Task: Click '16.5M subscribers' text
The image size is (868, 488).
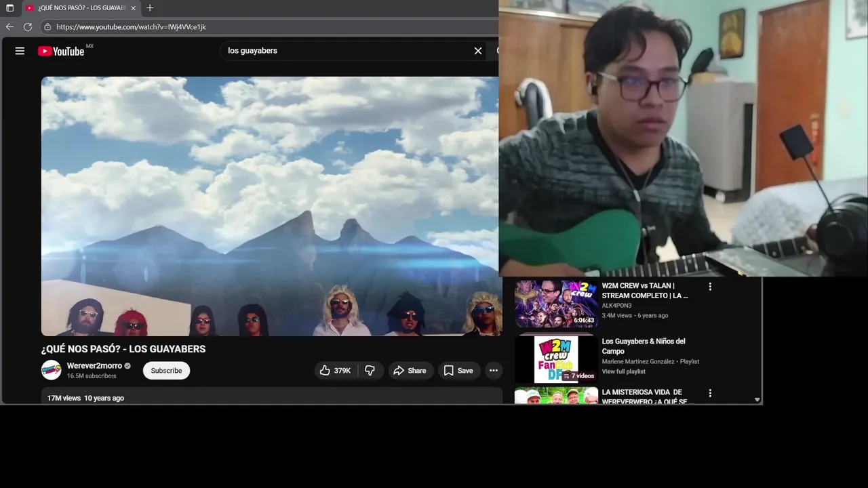Action: [x=92, y=376]
